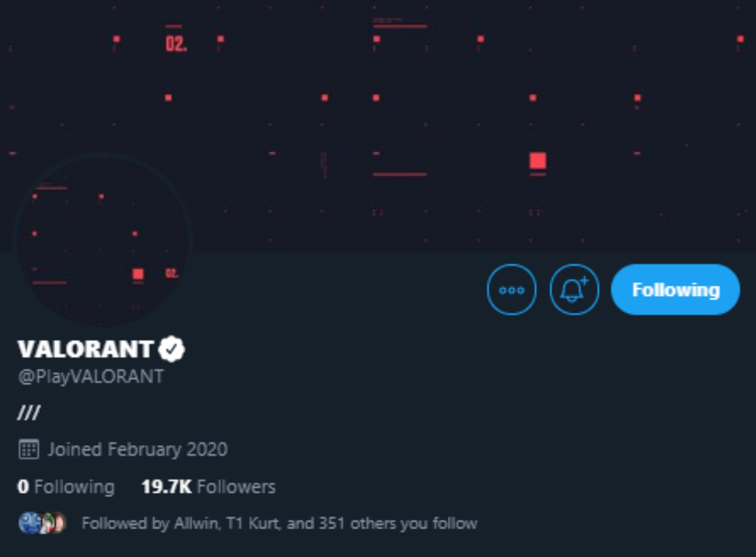Image resolution: width=756 pixels, height=557 pixels.
Task: Click the @PlayVALORANT handle
Action: [x=91, y=376]
